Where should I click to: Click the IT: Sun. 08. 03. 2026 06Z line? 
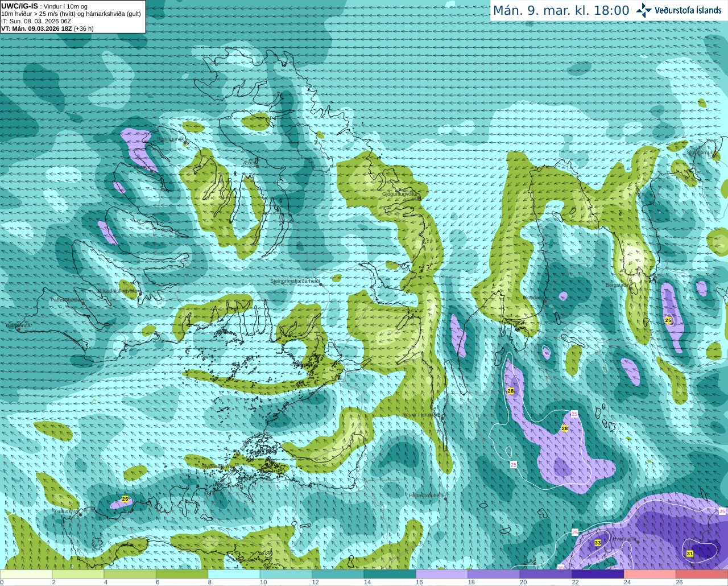pos(36,21)
